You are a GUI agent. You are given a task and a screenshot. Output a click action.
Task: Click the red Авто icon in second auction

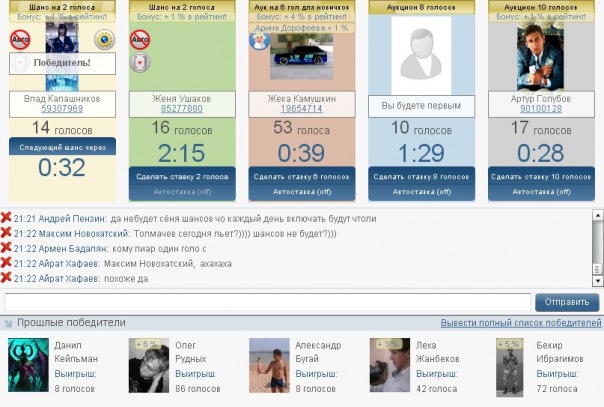click(x=141, y=40)
